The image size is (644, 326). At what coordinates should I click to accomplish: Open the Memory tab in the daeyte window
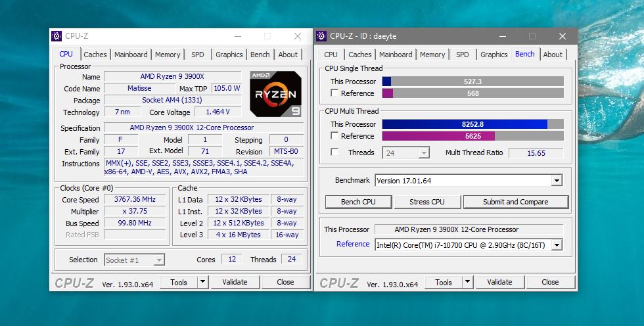(x=432, y=55)
